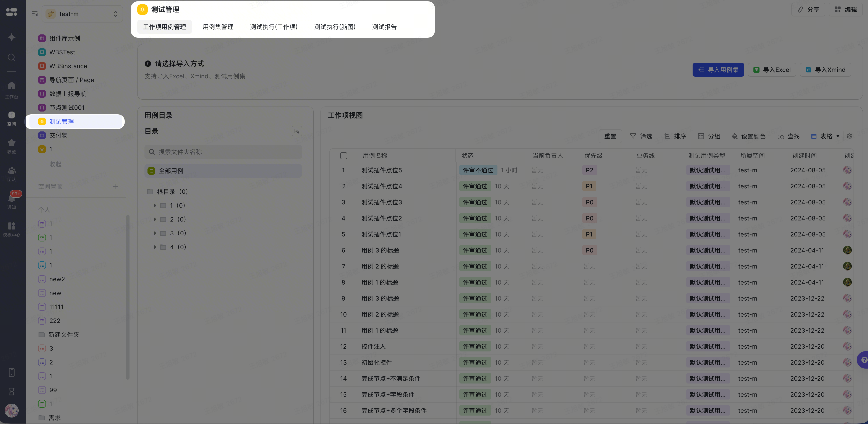Expand folder 3 (0) in directory tree
868x424 pixels.
[x=155, y=233]
